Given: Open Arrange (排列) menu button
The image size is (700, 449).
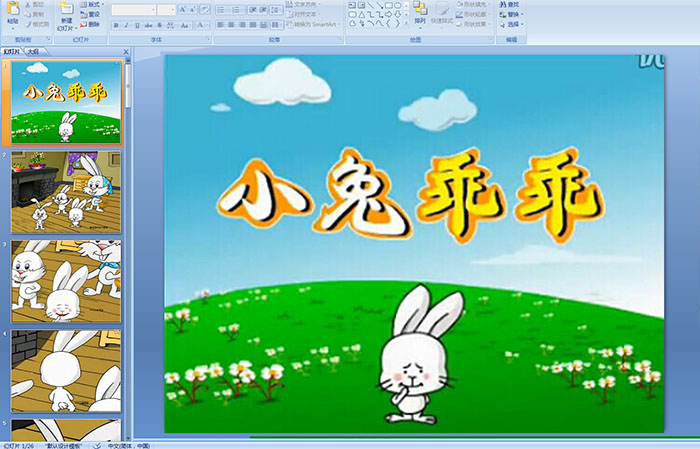Looking at the screenshot, I should click(420, 14).
